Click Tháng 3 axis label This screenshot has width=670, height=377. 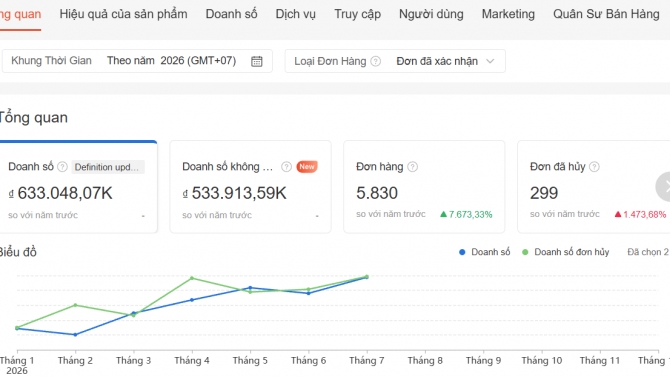133,361
